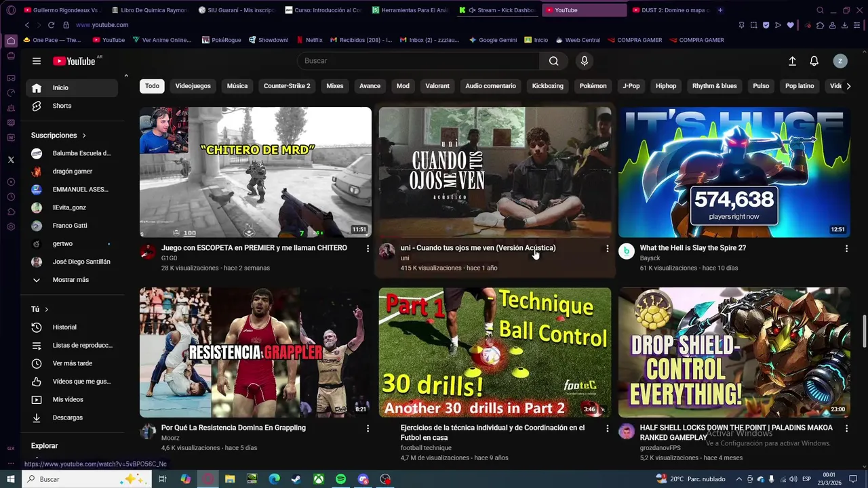Play the Cuando tus ojos me ven thumbnail
Screen dimensions: 868x488
pos(495,172)
